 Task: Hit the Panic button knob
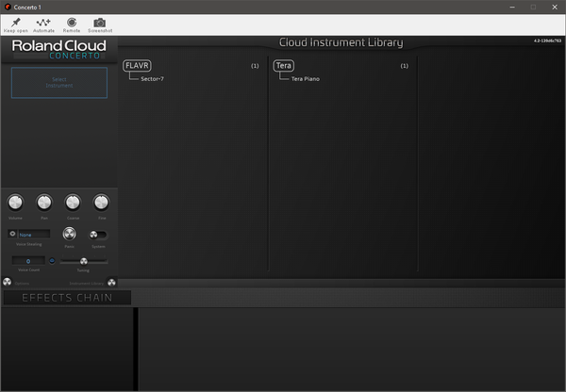[x=69, y=234]
